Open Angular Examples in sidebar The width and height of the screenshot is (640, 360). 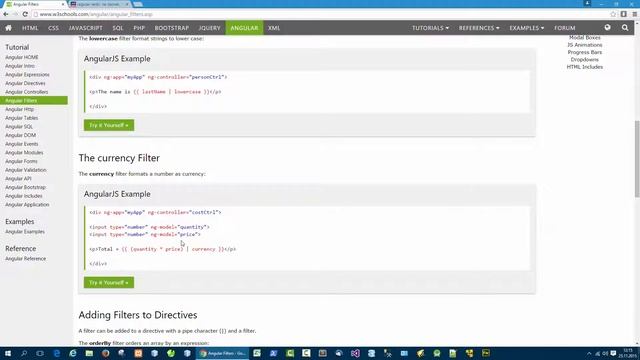[x=25, y=231]
